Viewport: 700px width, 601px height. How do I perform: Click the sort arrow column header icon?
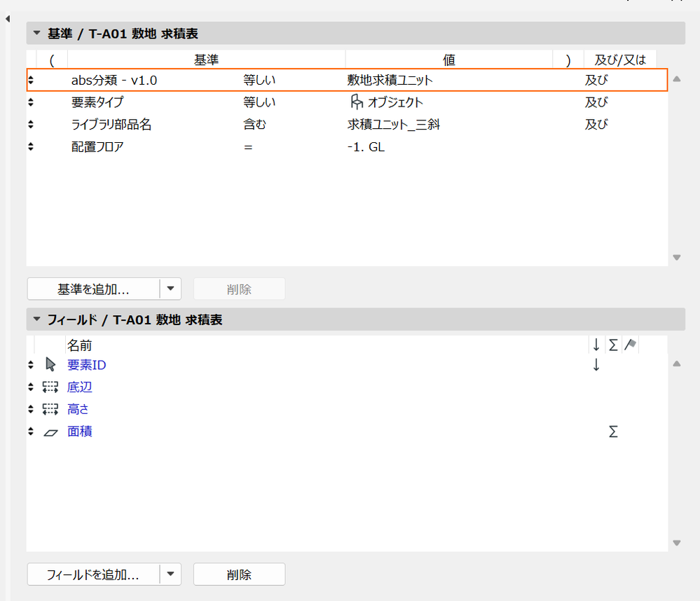click(x=596, y=345)
